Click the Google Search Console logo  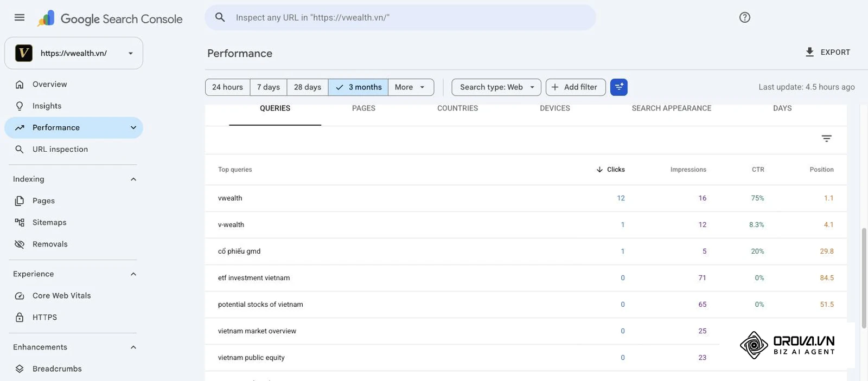[x=110, y=18]
